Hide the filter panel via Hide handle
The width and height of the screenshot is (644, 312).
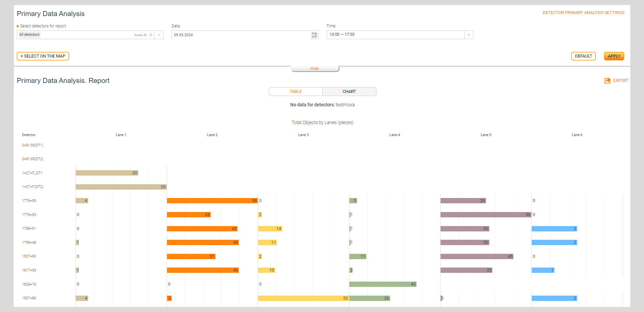click(x=315, y=69)
